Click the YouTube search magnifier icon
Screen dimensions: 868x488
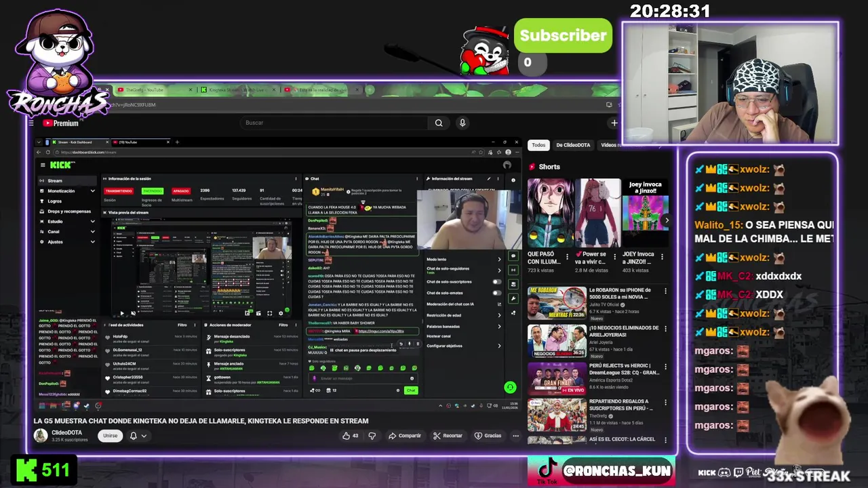tap(439, 123)
